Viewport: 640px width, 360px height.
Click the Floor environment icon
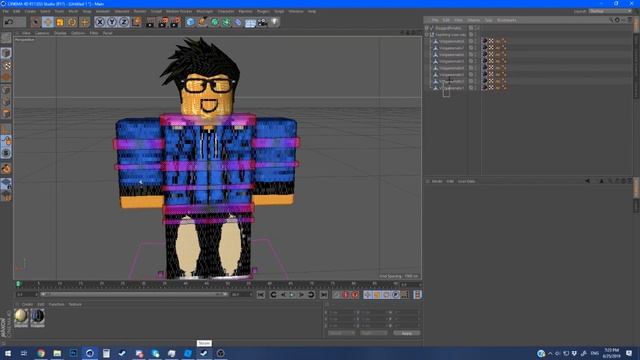250,22
